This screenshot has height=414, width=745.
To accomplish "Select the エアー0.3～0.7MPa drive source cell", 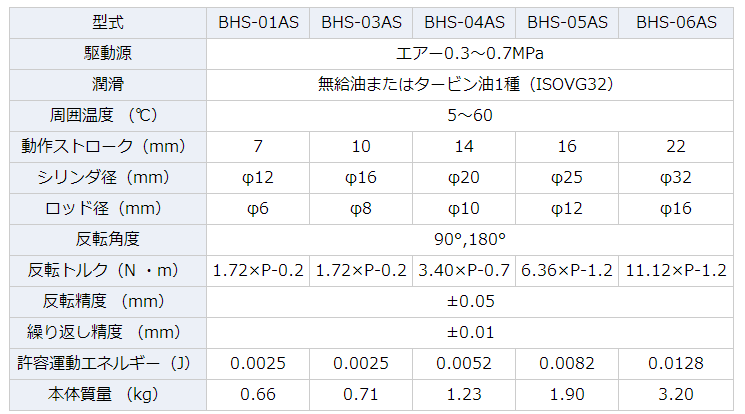I will point(470,54).
